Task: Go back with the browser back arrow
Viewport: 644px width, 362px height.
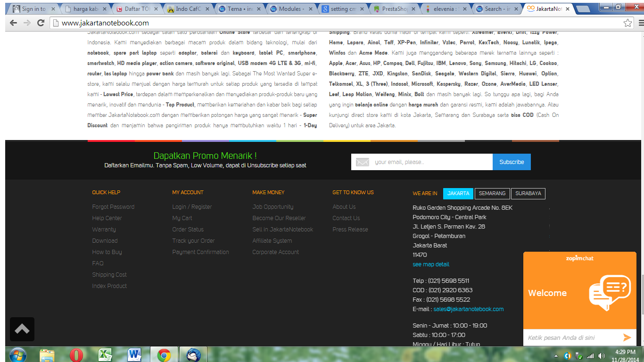Action: click(x=13, y=23)
